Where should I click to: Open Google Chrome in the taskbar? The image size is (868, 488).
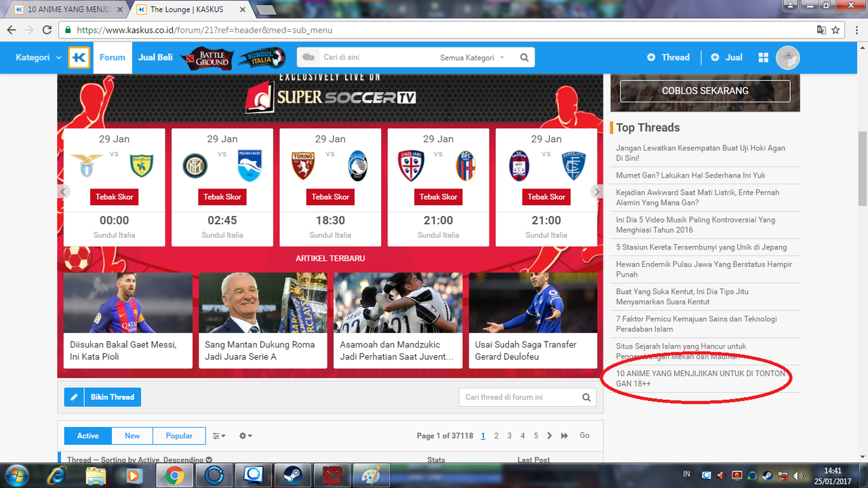(x=174, y=476)
